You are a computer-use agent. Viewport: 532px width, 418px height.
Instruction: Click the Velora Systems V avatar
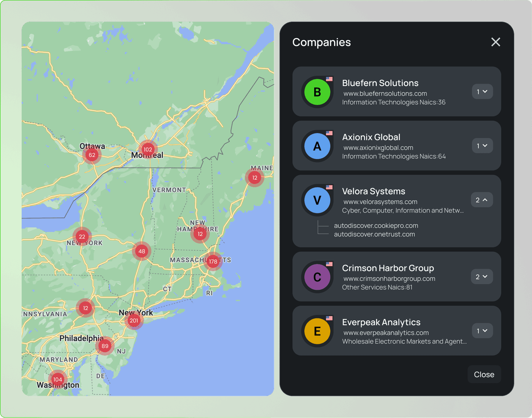tap(317, 200)
